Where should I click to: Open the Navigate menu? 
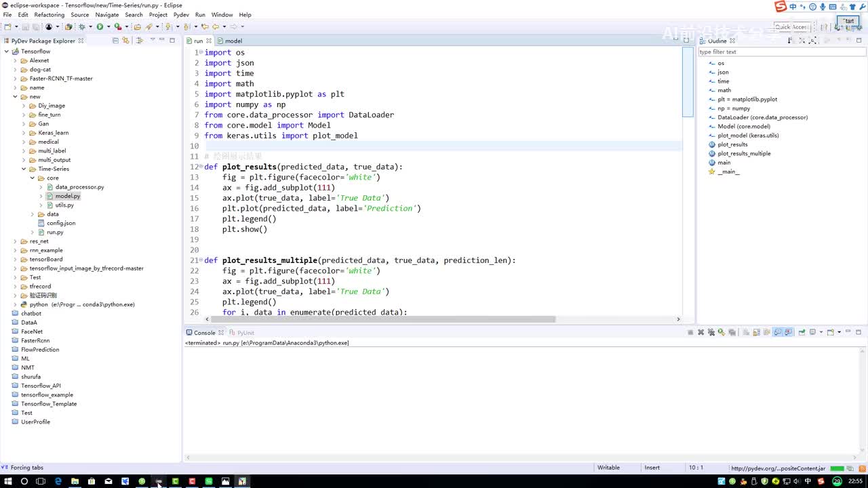click(x=107, y=15)
